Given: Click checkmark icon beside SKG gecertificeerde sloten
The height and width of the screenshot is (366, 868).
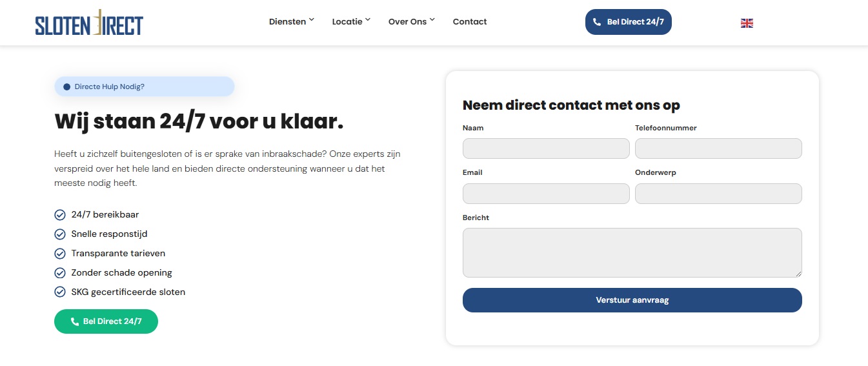Looking at the screenshot, I should click(x=60, y=292).
